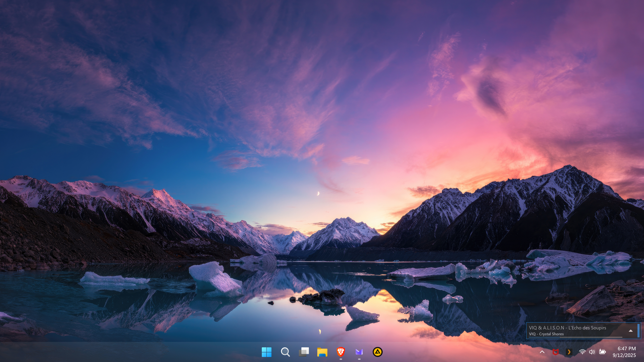Expand the now-playing widget arrow

coord(631,331)
